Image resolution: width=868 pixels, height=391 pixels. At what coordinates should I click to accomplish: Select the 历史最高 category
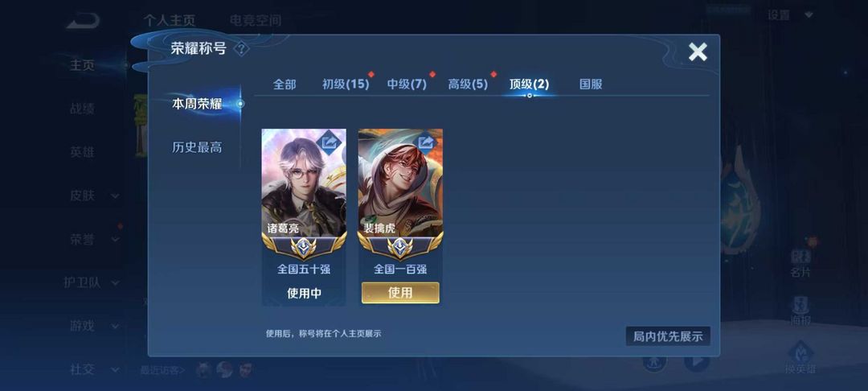[197, 147]
